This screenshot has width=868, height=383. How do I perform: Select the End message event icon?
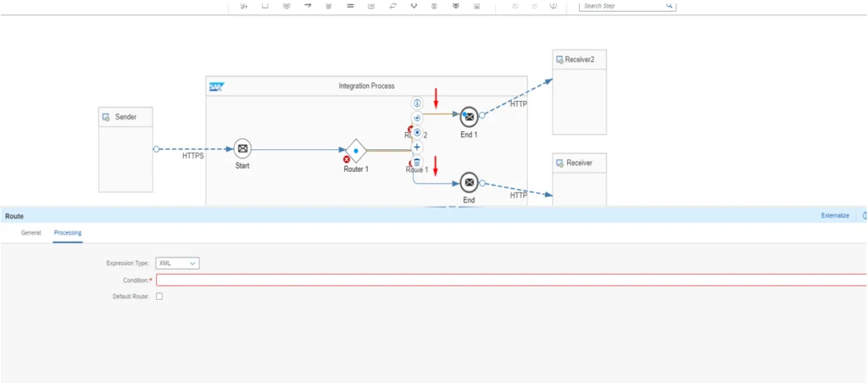[469, 182]
